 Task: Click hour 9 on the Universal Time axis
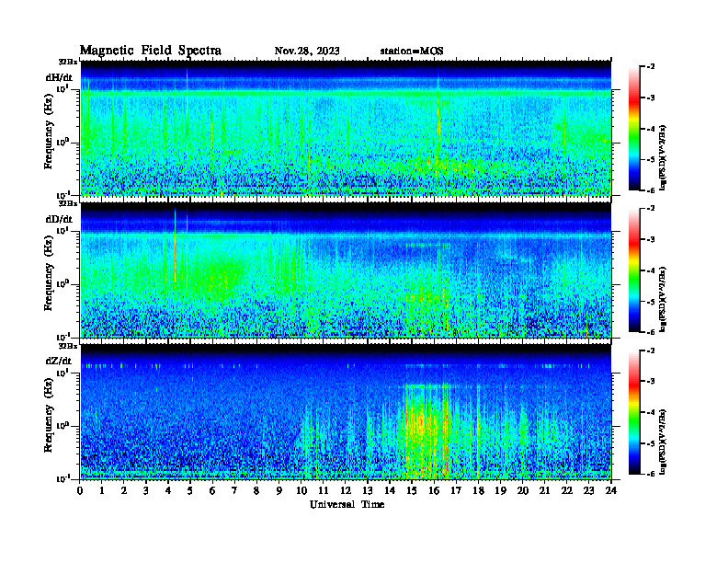pyautogui.click(x=279, y=491)
